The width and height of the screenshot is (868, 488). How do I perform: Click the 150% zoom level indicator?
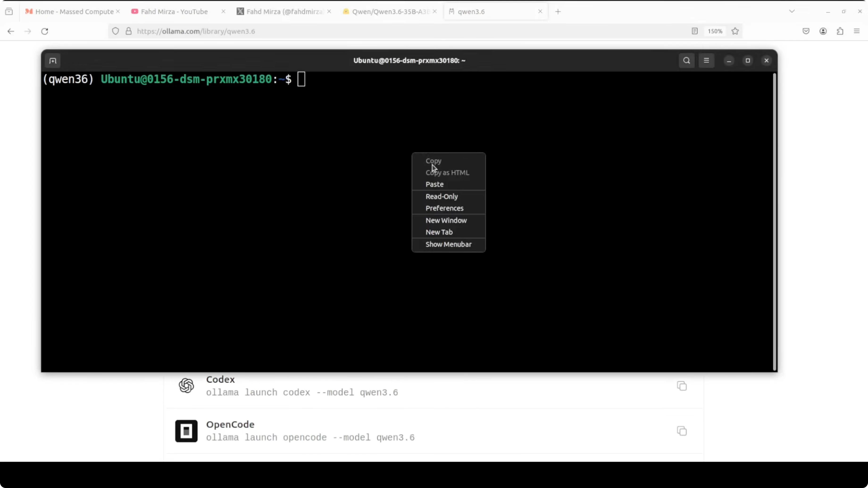[x=715, y=31]
